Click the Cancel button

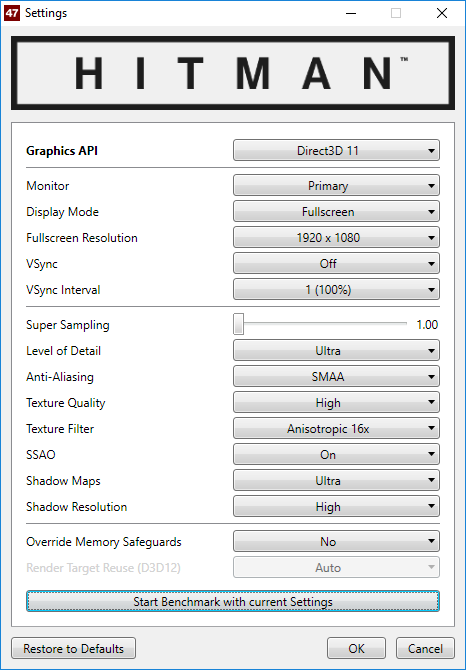(x=425, y=649)
